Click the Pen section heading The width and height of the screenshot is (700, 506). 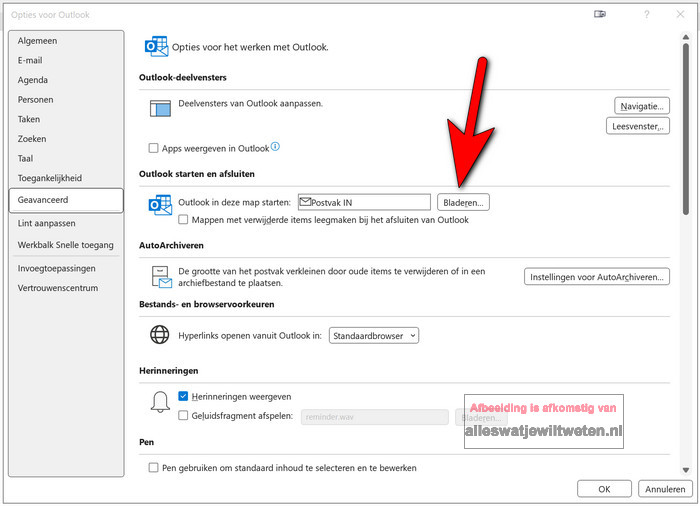(x=146, y=442)
